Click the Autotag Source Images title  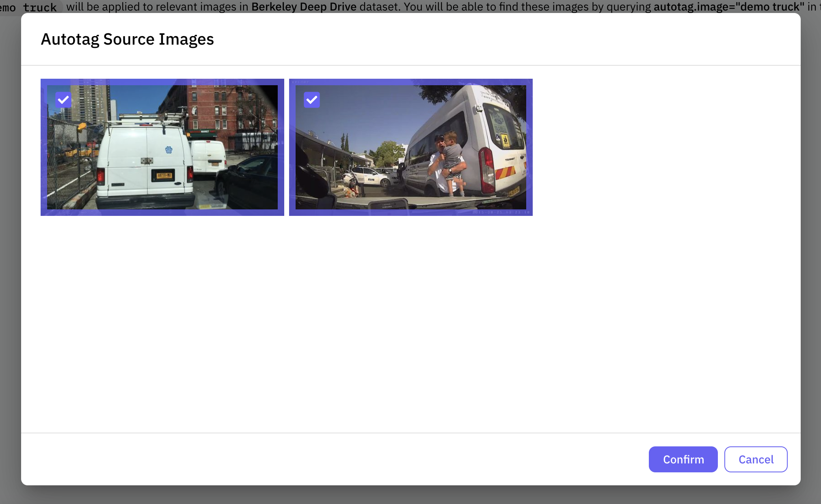tap(127, 39)
